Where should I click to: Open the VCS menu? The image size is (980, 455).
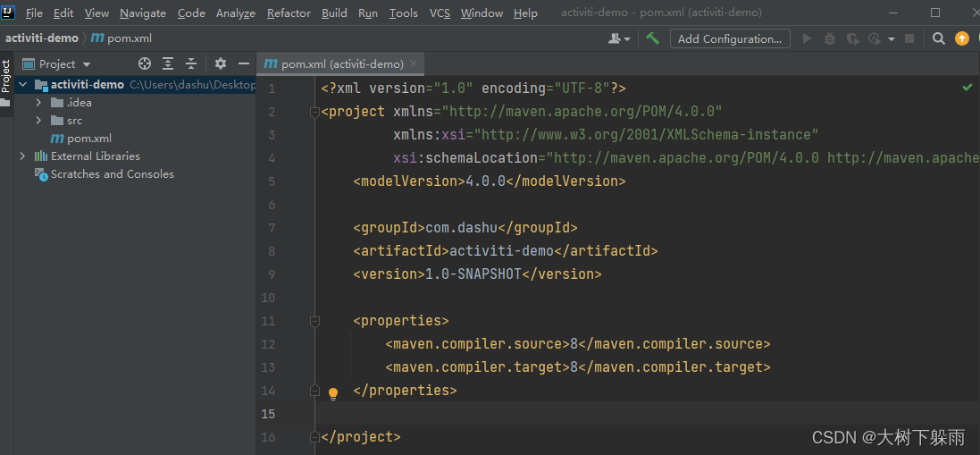pos(440,13)
